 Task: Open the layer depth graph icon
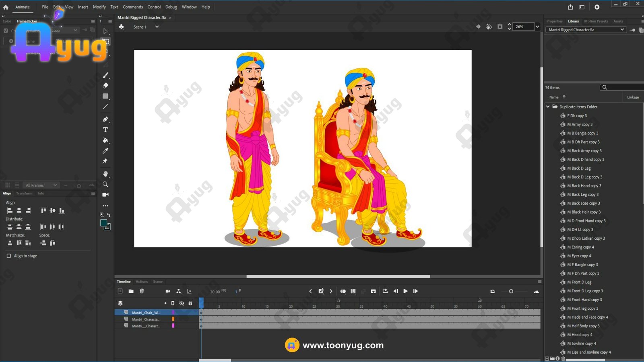tap(189, 291)
